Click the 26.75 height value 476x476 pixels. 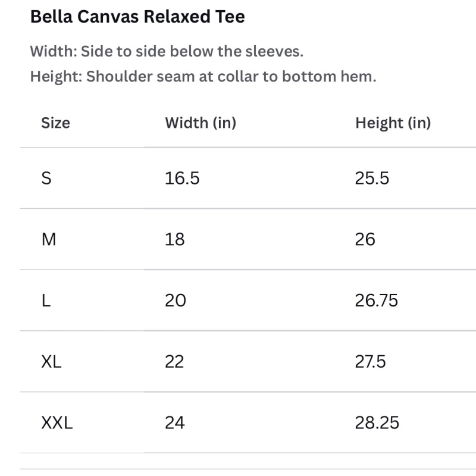pos(376,300)
